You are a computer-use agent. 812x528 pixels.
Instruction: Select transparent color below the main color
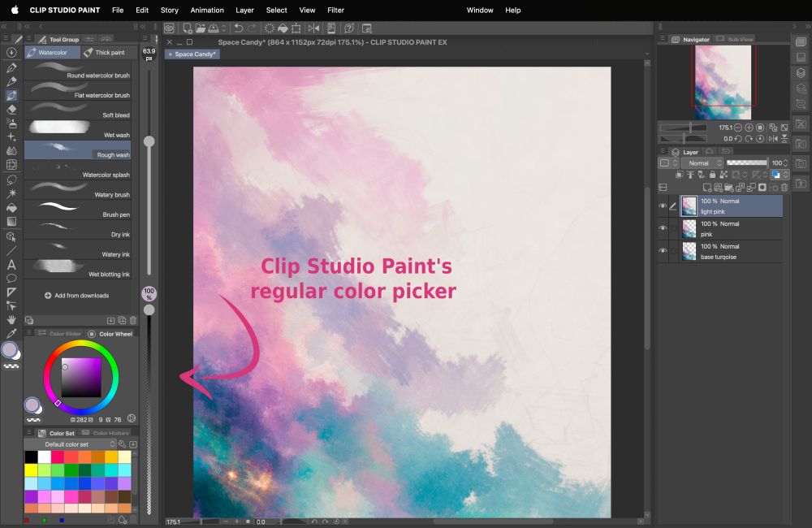(x=11, y=366)
